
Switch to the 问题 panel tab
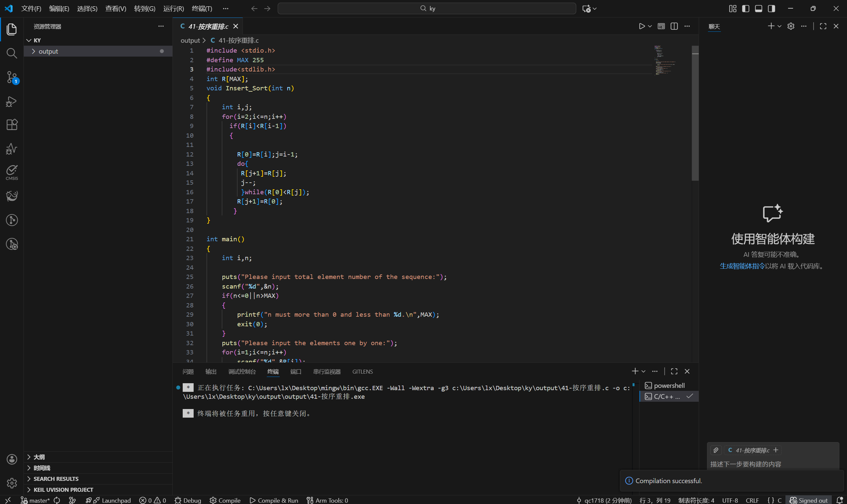click(x=188, y=372)
